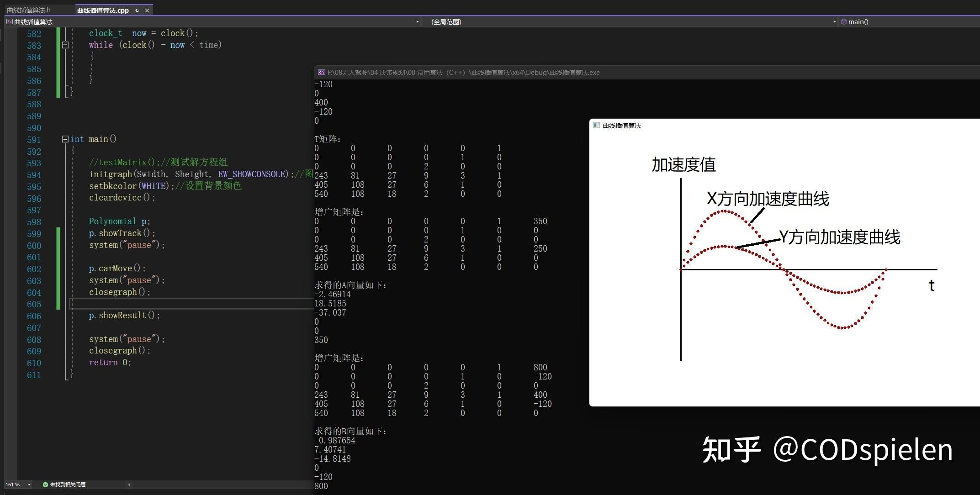Click the green health check icon in status bar
Image resolution: width=980 pixels, height=495 pixels.
[x=45, y=485]
